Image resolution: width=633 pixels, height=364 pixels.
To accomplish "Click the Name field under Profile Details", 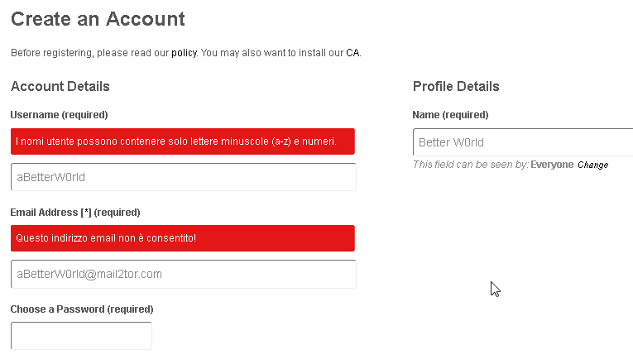I will click(523, 142).
